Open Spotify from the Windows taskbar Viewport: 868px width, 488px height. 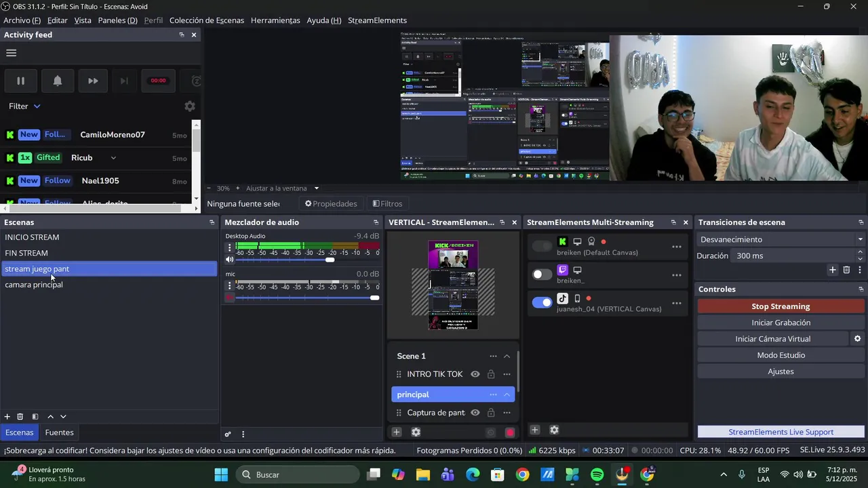[x=597, y=474]
